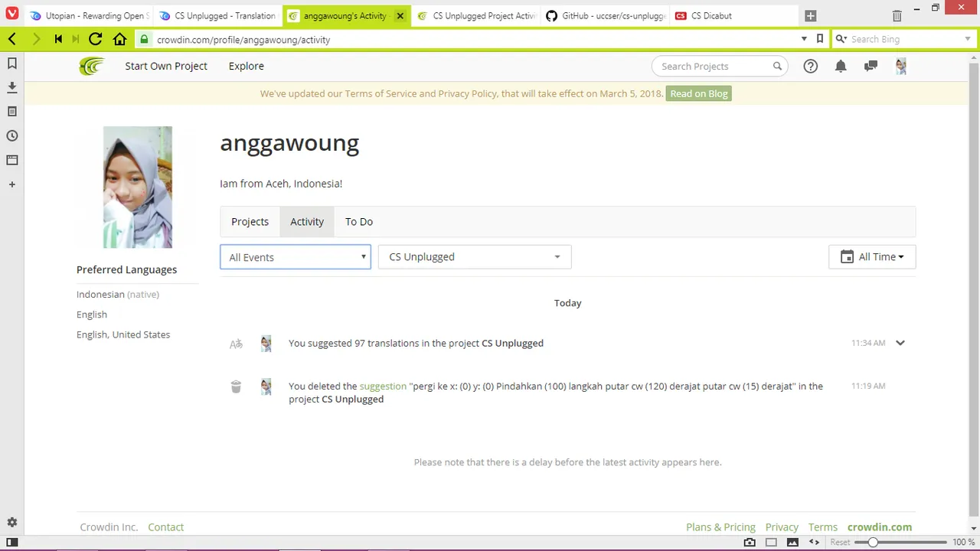980x551 pixels.
Task: Open page actions code icon
Action: point(814,542)
